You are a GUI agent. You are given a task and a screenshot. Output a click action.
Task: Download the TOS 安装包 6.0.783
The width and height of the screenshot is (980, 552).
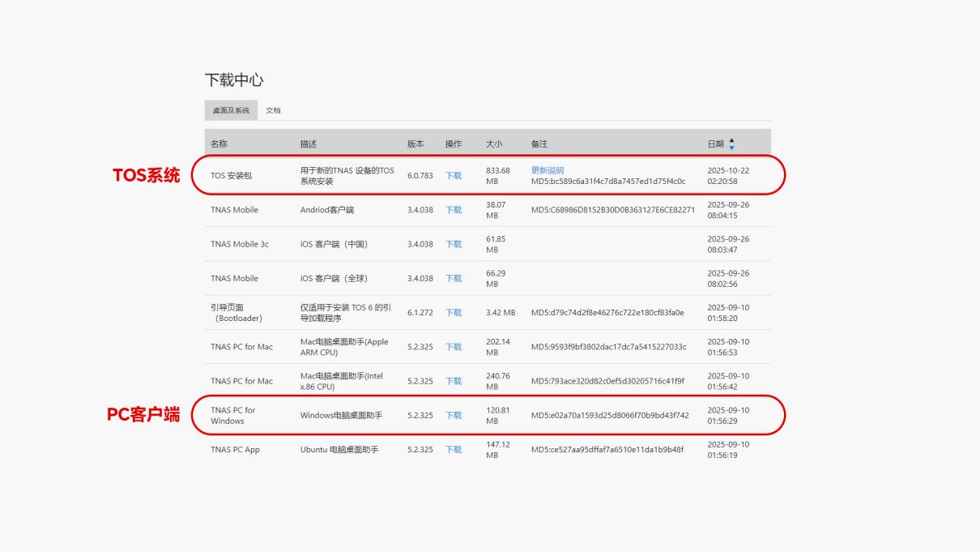454,176
